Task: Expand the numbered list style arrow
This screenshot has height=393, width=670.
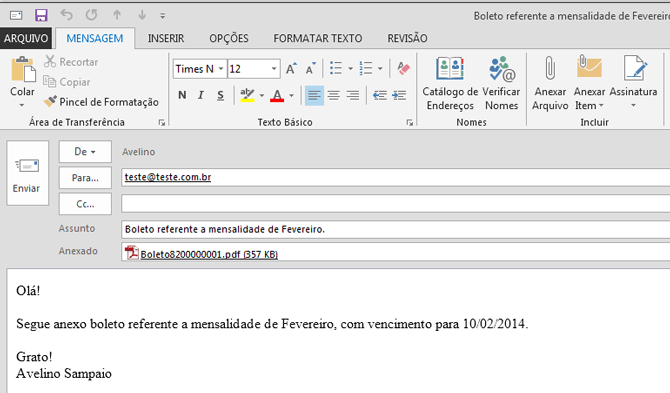Action: pyautogui.click(x=380, y=68)
